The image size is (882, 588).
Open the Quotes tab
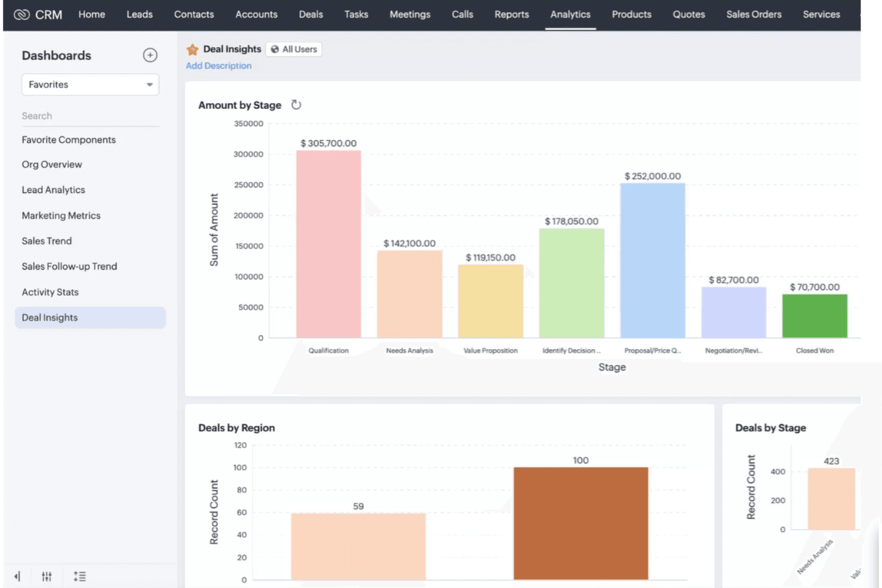(x=689, y=14)
